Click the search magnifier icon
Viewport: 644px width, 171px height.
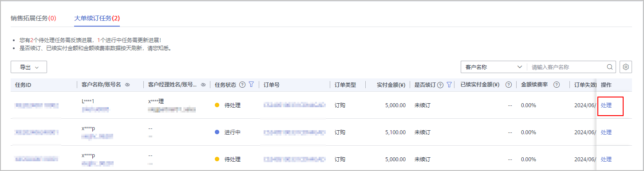(610, 67)
